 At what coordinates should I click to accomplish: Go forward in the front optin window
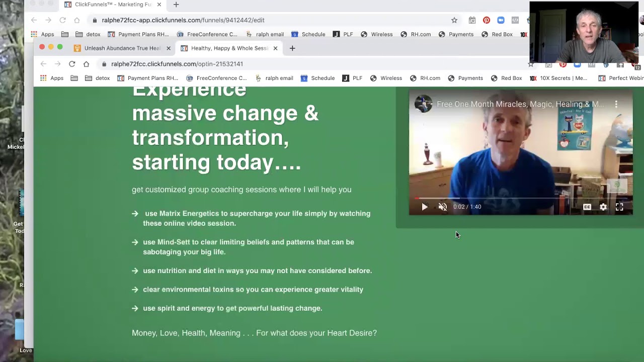click(57, 64)
